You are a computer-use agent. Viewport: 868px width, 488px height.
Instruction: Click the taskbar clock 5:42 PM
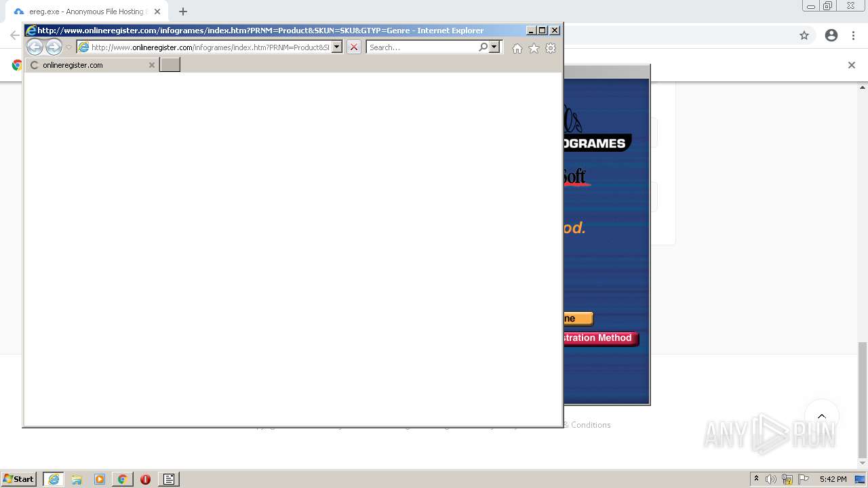click(x=833, y=479)
